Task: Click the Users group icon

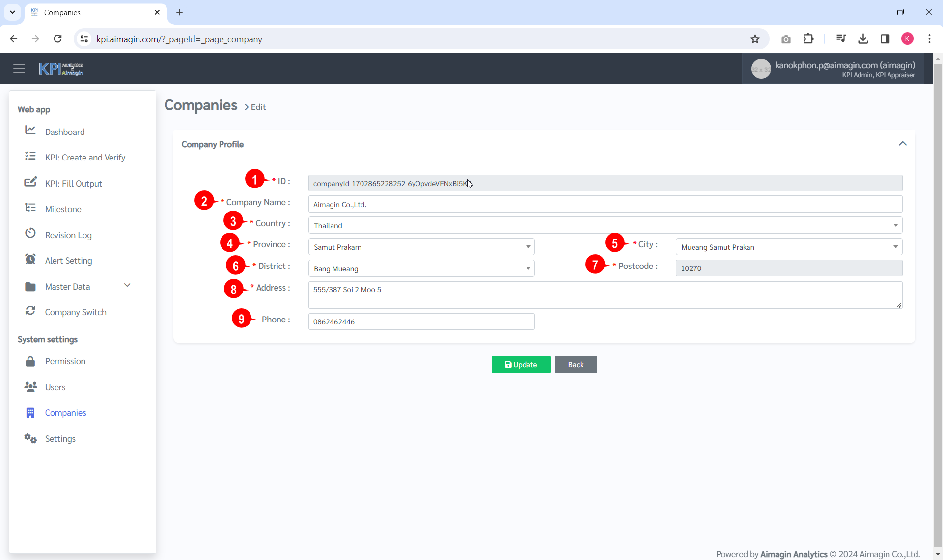Action: coord(30,387)
